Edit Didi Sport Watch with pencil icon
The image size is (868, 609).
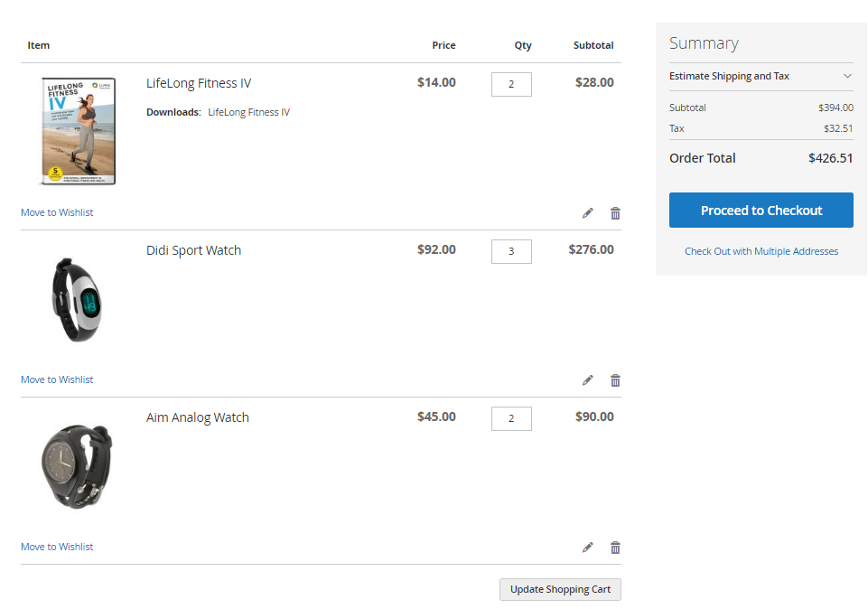(x=588, y=380)
